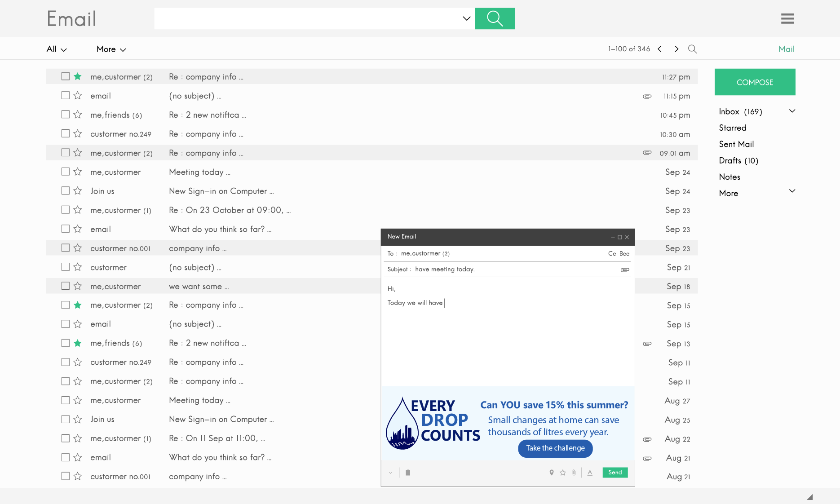Viewport: 840px width, 504px height.
Task: Click the '1–100 of 346' page counter
Action: (x=629, y=49)
